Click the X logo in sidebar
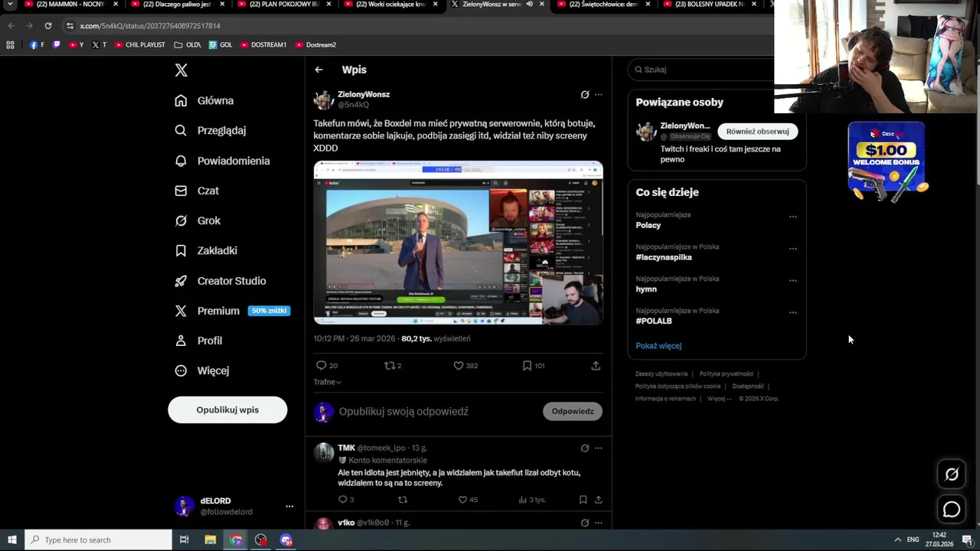The height and width of the screenshot is (551, 980). [181, 70]
